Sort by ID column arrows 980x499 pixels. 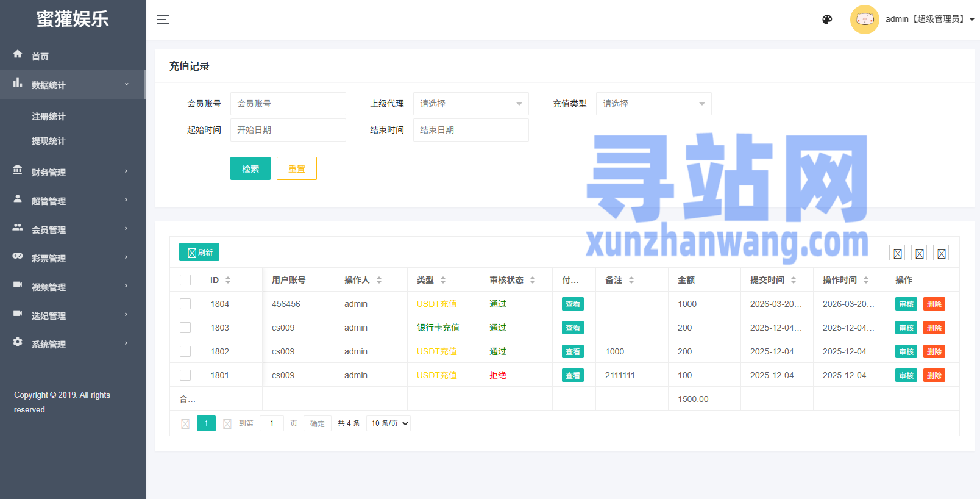tap(228, 280)
